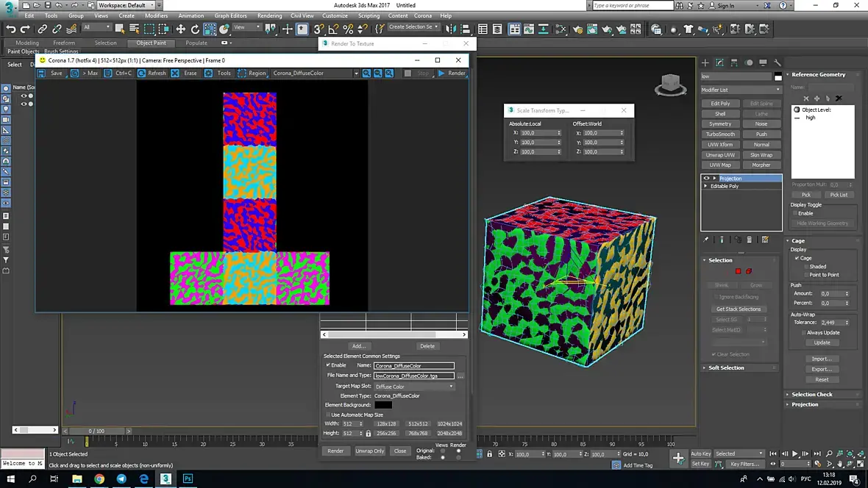868x488 pixels.
Task: Switch to the Hierarchy panel icon
Action: 734,62
